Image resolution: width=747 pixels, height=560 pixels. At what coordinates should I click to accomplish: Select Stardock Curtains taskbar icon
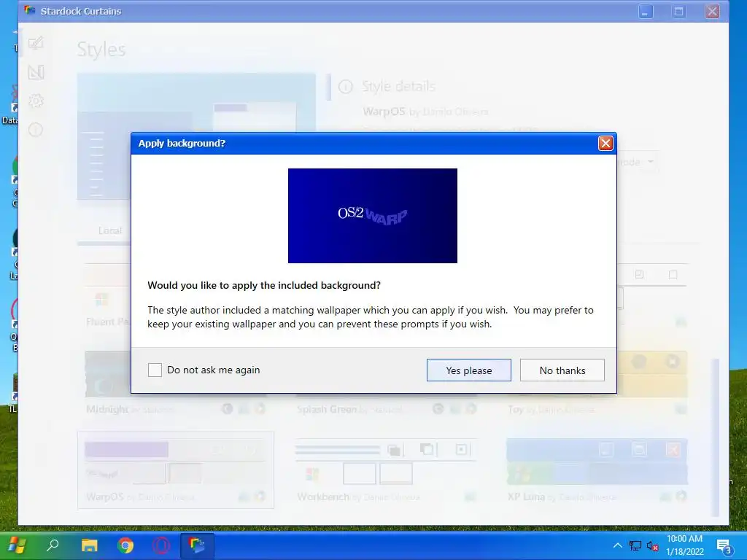coord(197,545)
